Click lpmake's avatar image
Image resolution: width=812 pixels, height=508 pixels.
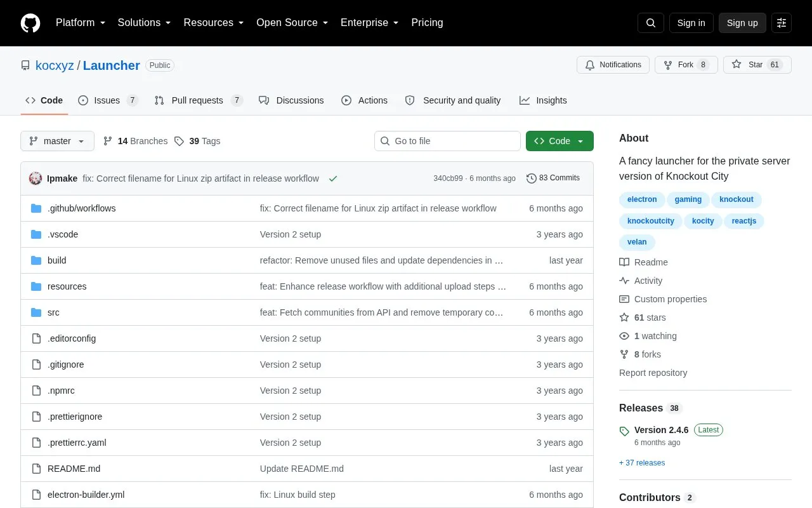pyautogui.click(x=36, y=178)
